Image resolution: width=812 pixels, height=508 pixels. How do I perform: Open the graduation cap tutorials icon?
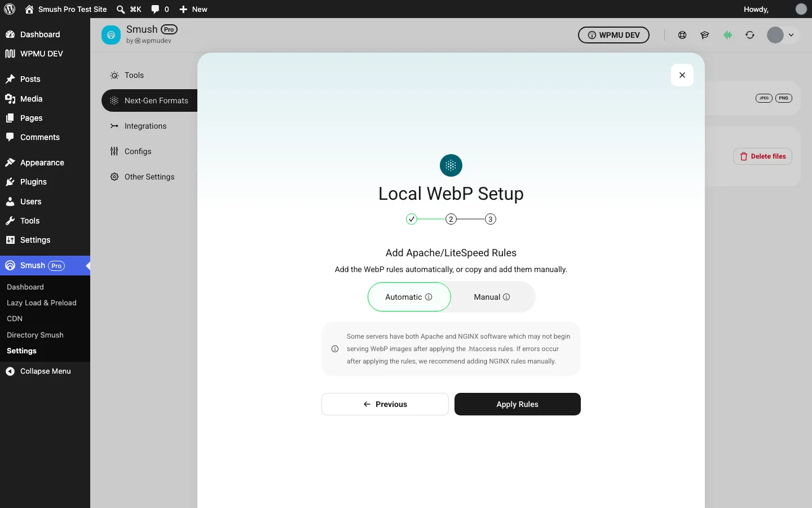pos(705,35)
